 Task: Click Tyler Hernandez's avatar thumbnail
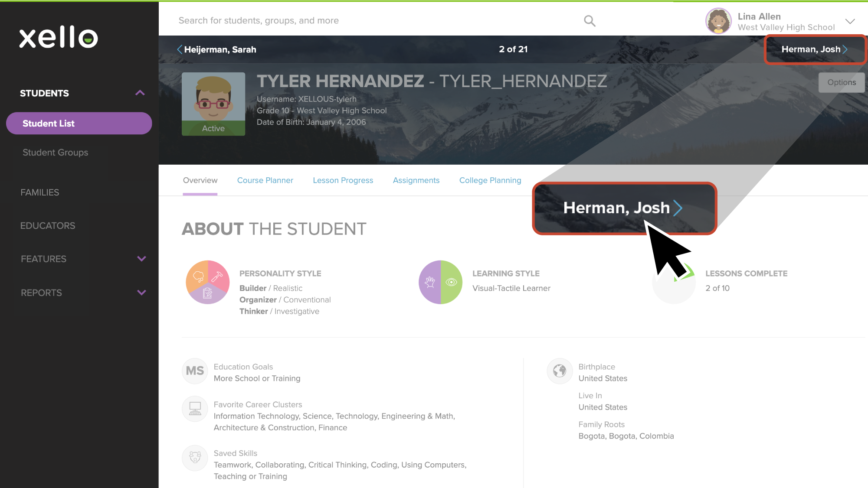213,104
